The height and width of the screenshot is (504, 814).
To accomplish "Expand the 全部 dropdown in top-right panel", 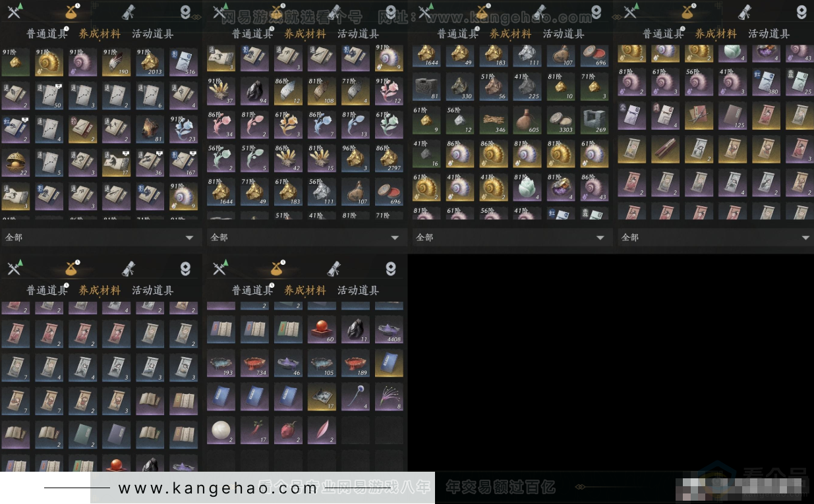I will tap(716, 237).
